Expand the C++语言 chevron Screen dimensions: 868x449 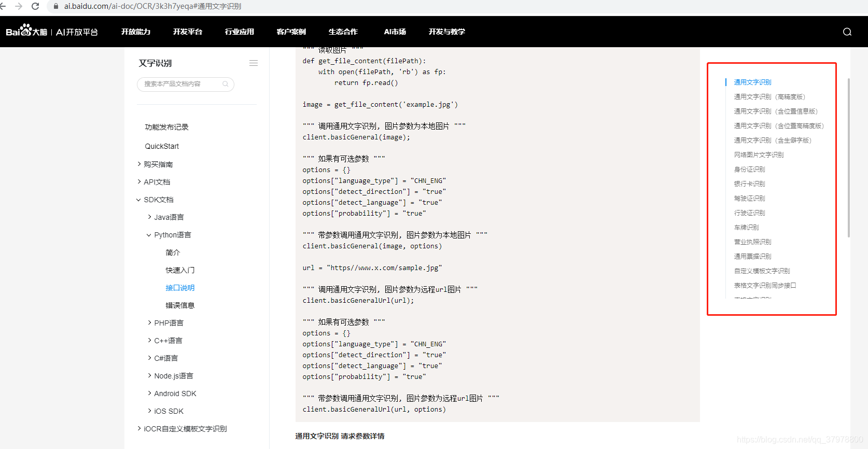tap(149, 340)
